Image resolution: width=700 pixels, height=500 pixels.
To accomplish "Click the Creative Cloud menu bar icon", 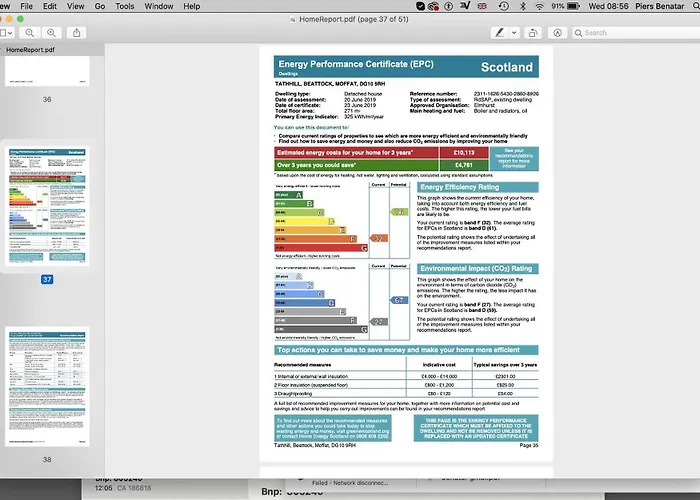I will [433, 6].
